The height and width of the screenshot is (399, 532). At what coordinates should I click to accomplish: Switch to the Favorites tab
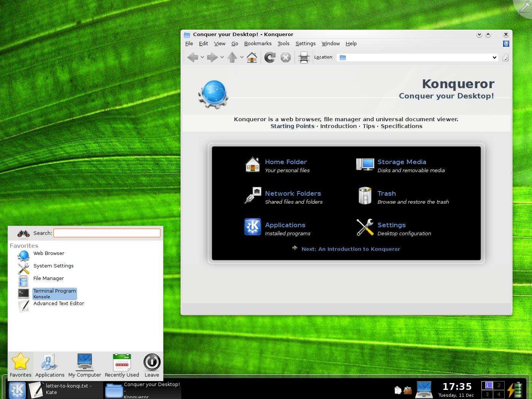point(21,365)
